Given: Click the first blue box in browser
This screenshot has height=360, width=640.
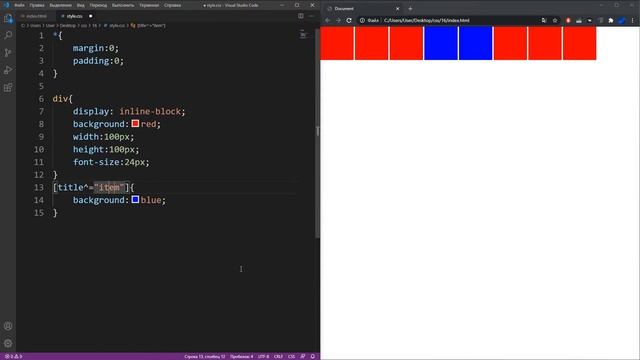Looking at the screenshot, I should [x=441, y=43].
